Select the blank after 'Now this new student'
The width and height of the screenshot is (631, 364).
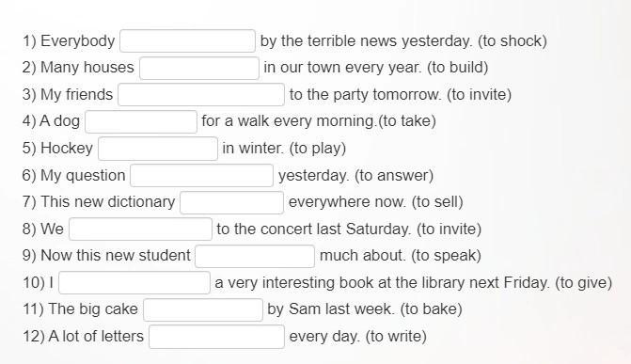(x=255, y=256)
